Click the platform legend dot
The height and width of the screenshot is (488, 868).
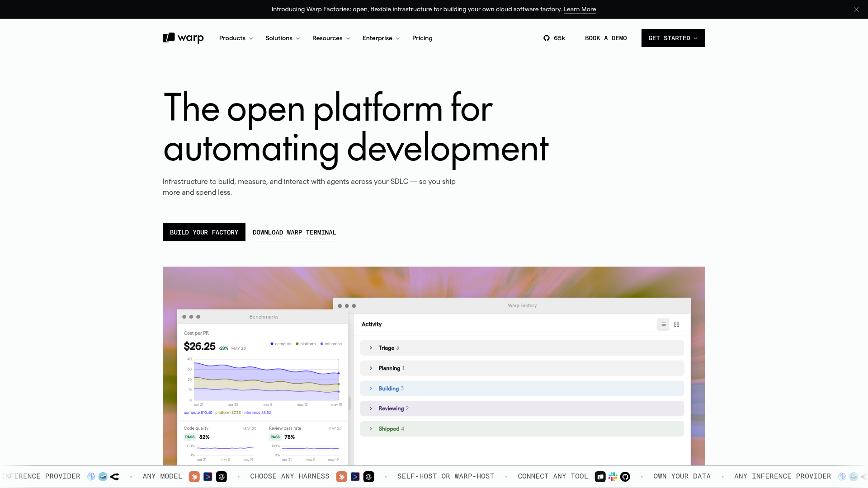click(x=297, y=344)
